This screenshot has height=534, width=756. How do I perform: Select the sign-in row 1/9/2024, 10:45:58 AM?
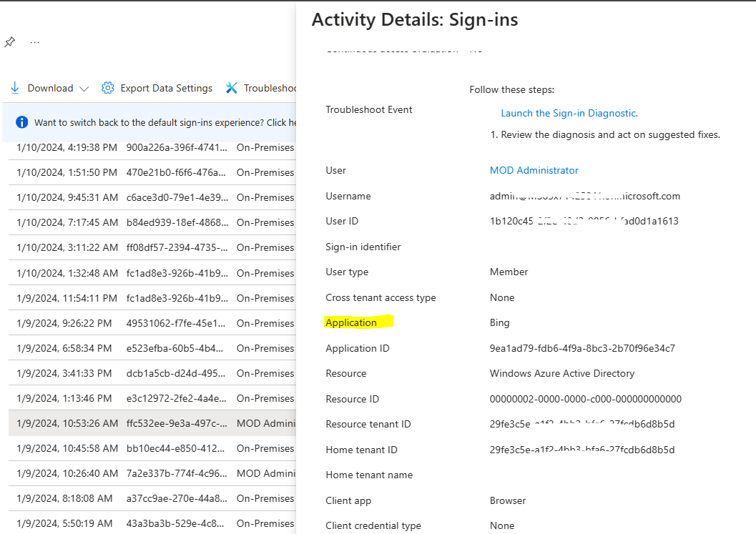[x=152, y=449]
